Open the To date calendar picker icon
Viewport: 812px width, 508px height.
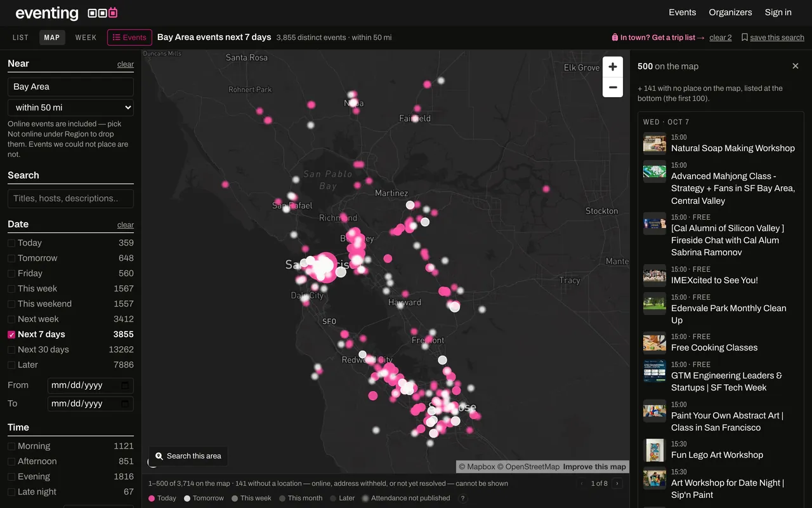(x=126, y=404)
